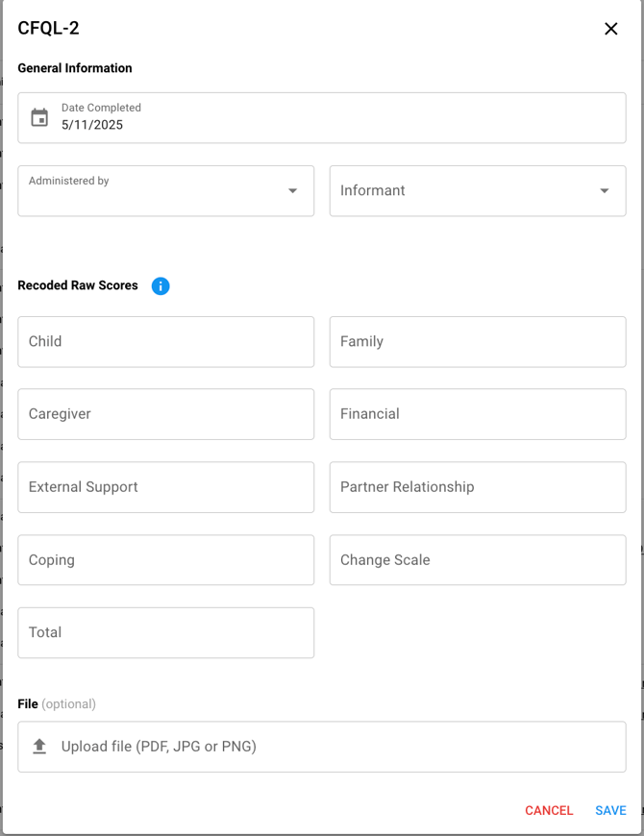This screenshot has height=836, width=644.
Task: Click into the Family score field
Action: [477, 341]
